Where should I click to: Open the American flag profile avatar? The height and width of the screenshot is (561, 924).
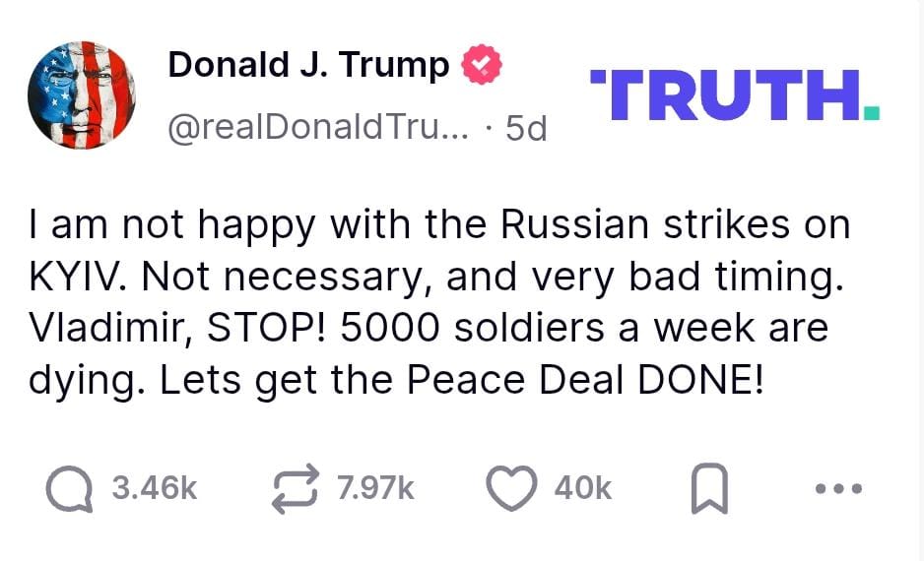82,95
